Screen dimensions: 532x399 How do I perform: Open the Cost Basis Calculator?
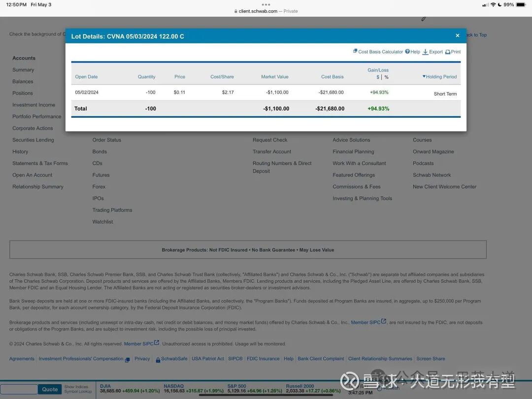click(x=378, y=52)
